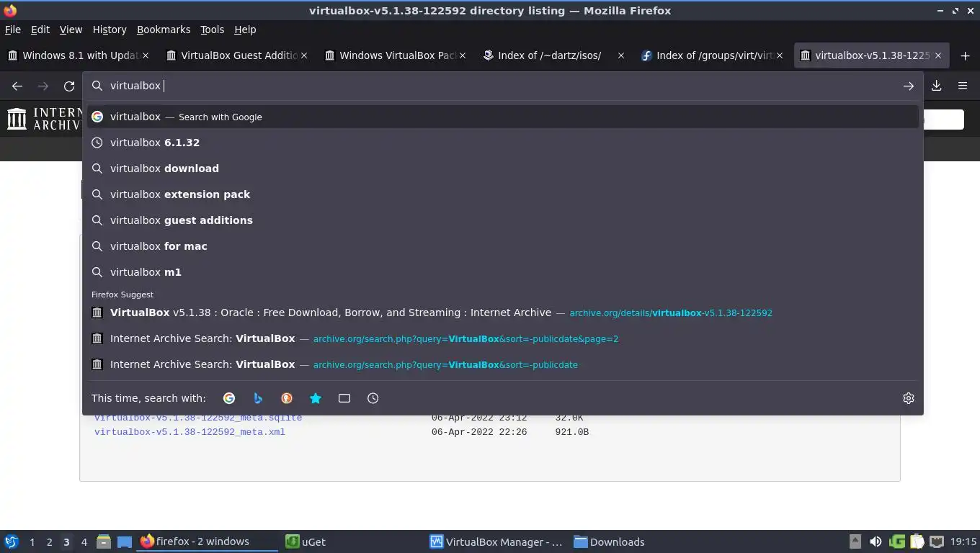Search this time with Bing icon
This screenshot has width=980, height=553.
pos(258,398)
